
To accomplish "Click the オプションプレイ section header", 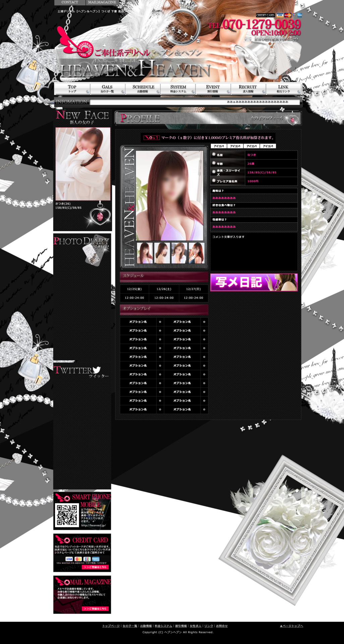I will click(x=164, y=309).
